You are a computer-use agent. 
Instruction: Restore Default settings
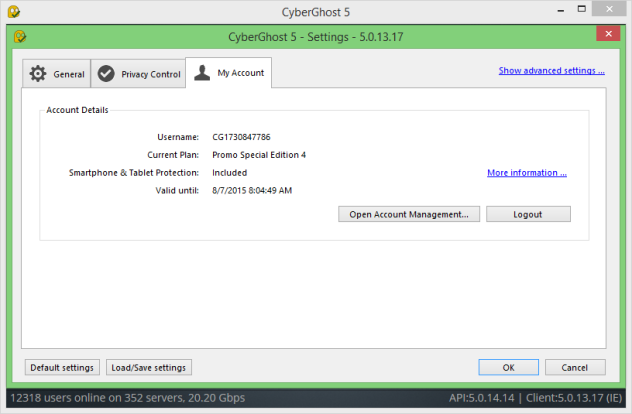(62, 368)
